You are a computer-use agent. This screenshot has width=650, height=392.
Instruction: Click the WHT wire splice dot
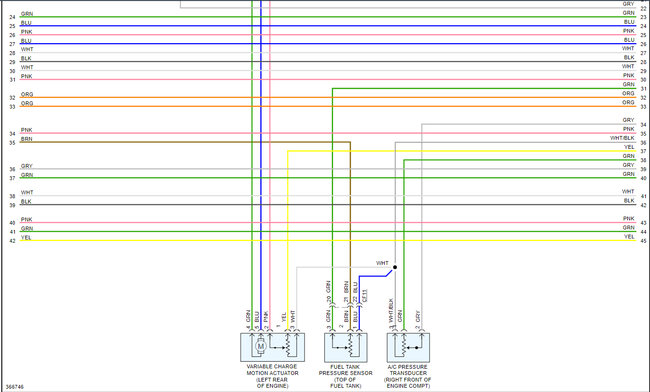pos(395,267)
